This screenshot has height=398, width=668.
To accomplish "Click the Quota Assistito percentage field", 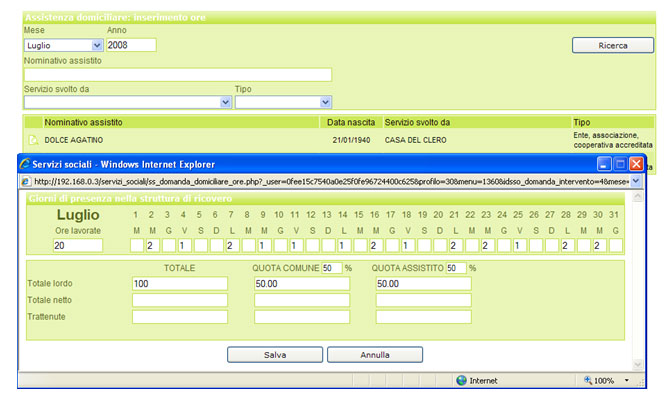I will [x=456, y=268].
